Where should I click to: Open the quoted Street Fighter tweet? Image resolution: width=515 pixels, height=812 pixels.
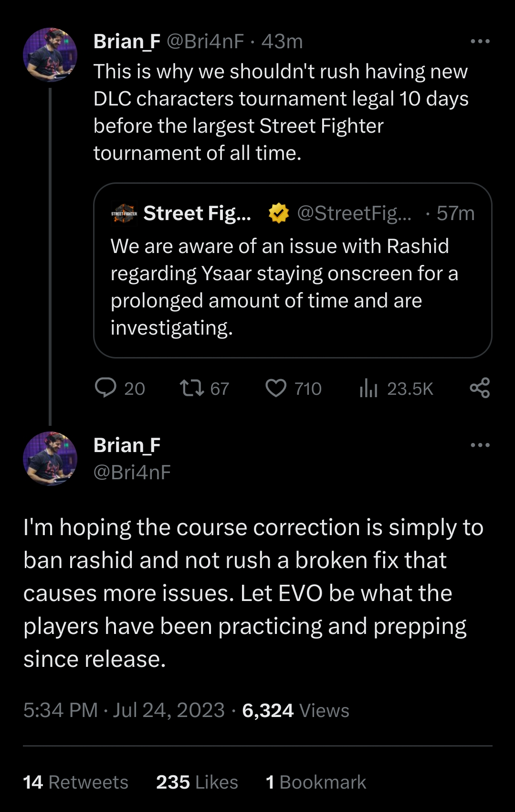coord(292,286)
